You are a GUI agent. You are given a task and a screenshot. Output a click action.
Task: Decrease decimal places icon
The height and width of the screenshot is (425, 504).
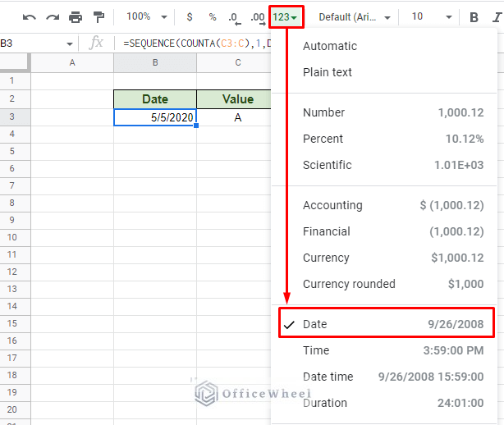235,18
